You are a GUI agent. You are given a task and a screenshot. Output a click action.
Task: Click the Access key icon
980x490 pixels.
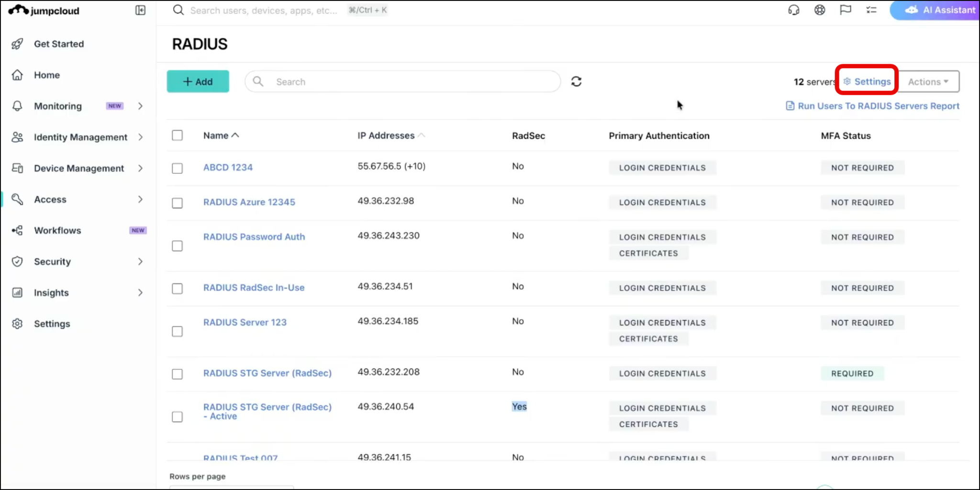tap(17, 200)
